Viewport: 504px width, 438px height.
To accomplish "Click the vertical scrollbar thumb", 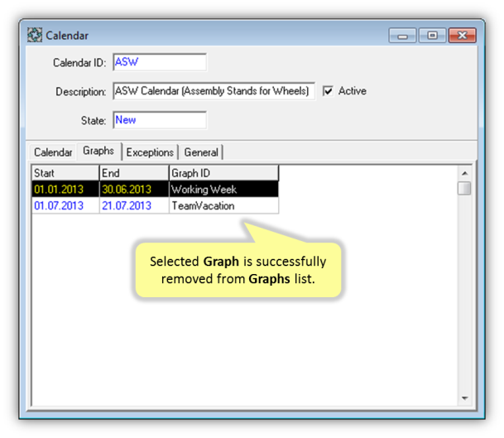I will (x=464, y=188).
